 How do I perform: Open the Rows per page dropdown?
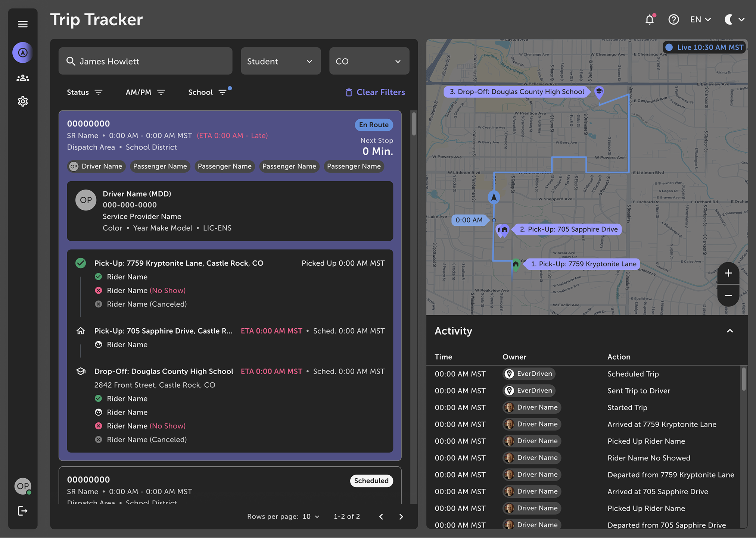pos(311,517)
